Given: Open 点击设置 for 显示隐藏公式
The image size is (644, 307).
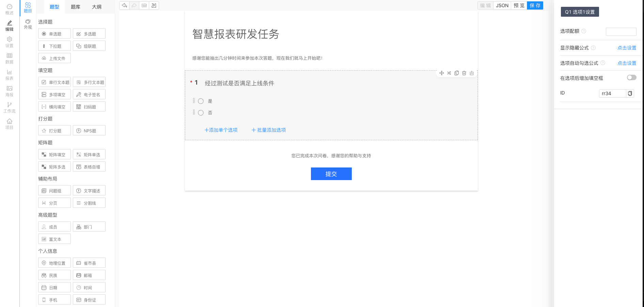Looking at the screenshot, I should pos(627,48).
